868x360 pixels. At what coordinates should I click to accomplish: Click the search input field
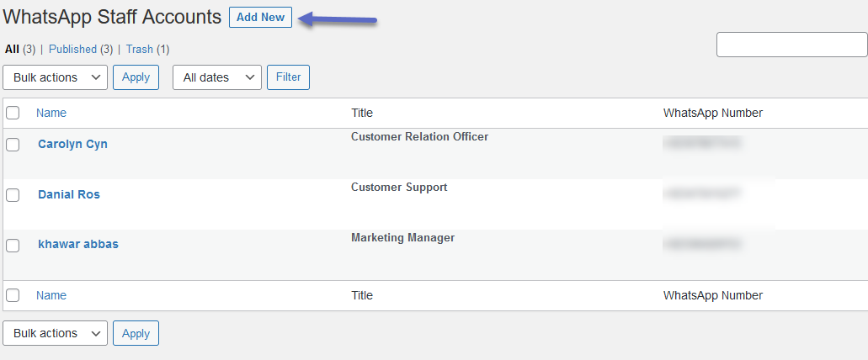(x=791, y=45)
